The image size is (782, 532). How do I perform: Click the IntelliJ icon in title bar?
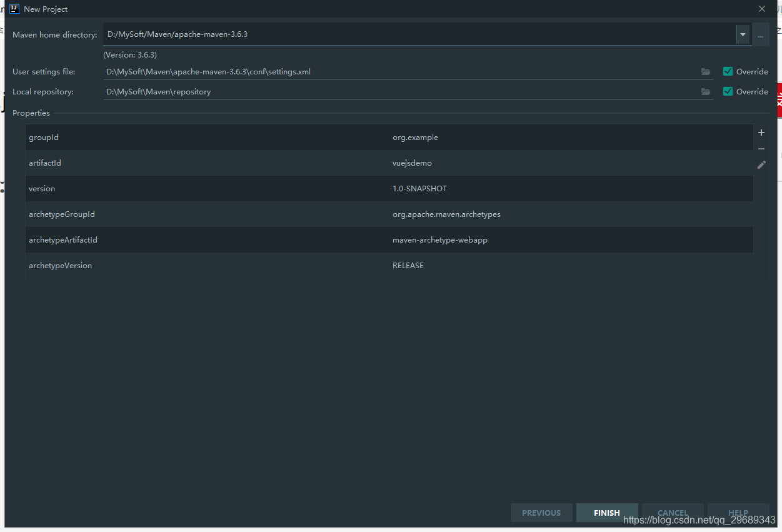[14, 9]
